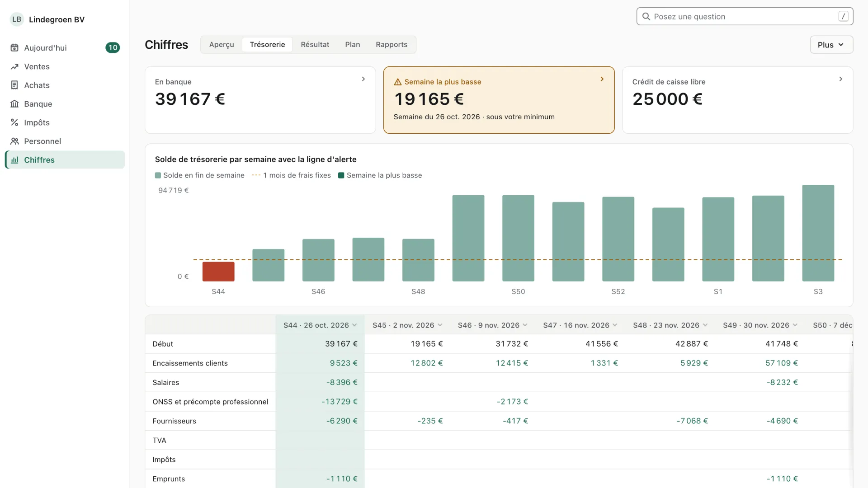The width and height of the screenshot is (868, 488).
Task: Switch to the Résultat tab
Action: pos(315,45)
